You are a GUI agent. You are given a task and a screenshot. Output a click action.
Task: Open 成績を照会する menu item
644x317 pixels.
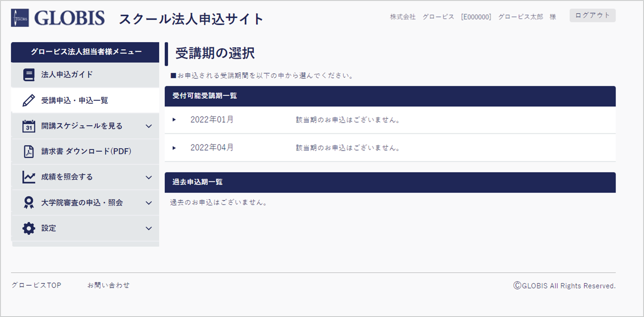[x=85, y=177]
